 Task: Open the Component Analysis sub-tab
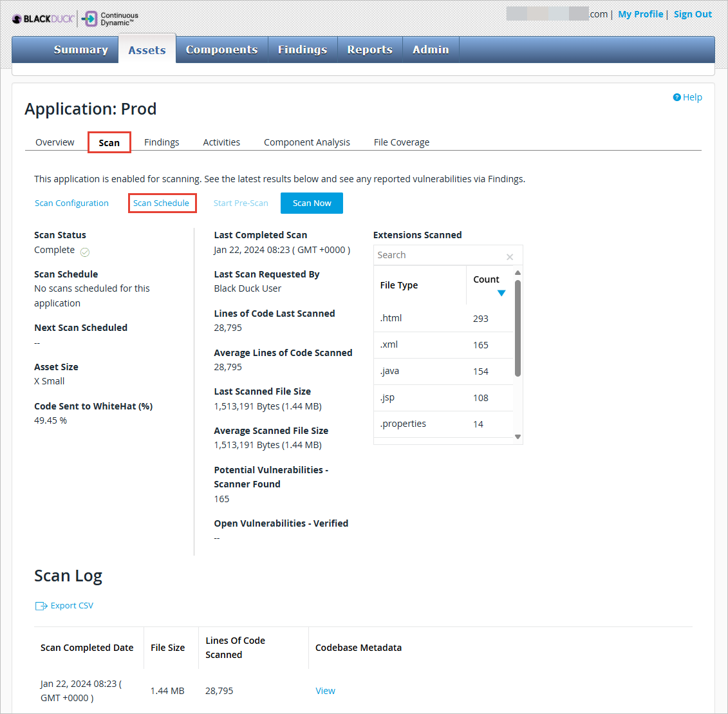307,142
